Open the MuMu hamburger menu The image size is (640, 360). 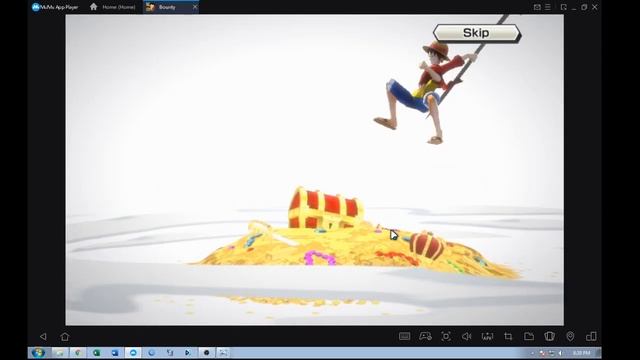tap(548, 7)
